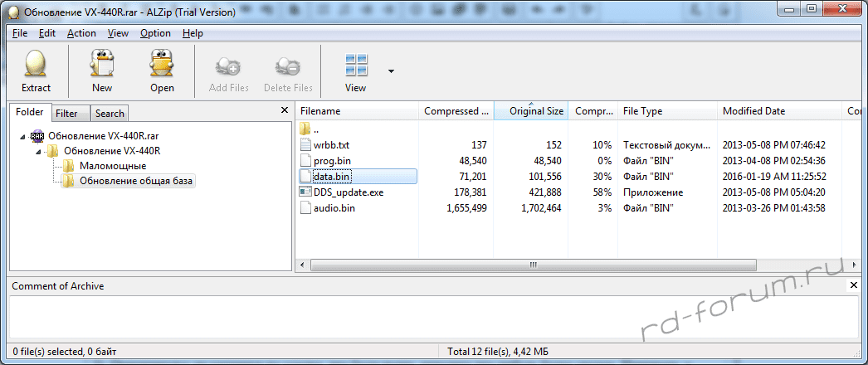Screen dimensions: 868x365
Task: Click the parent folder '..' icon
Action: 305,129
